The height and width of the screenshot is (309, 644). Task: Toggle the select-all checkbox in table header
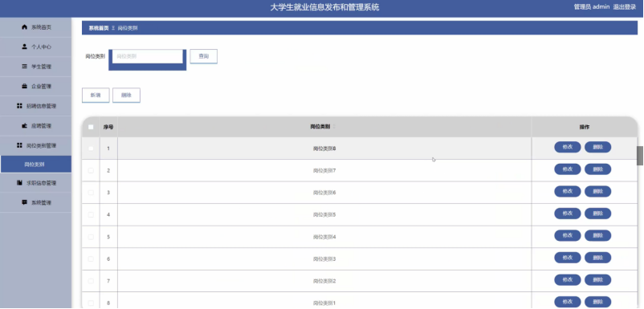tap(91, 127)
